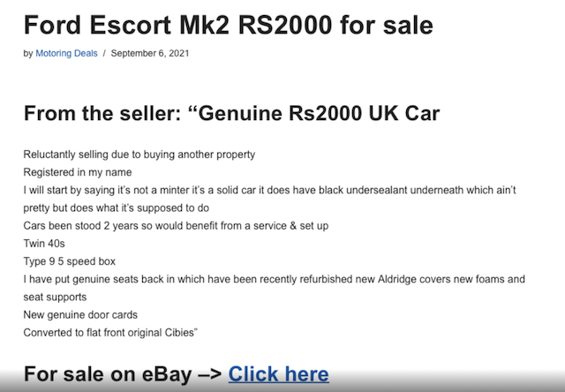Click the September 6, 2021 post date

point(151,53)
